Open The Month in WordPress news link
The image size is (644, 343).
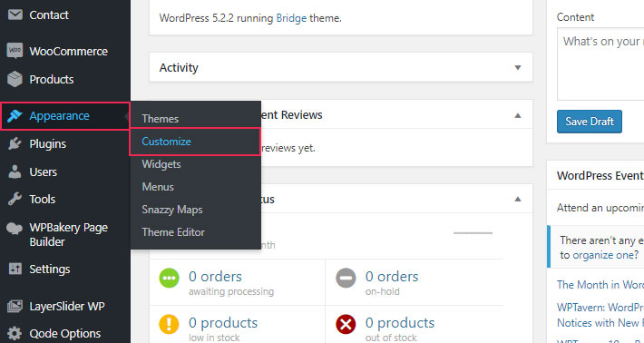click(x=600, y=285)
